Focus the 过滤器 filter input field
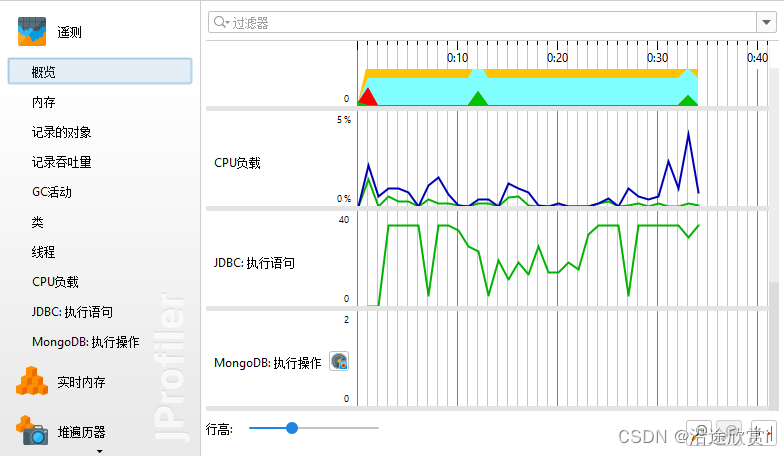Viewport: 784px width, 456px height. 482,22
